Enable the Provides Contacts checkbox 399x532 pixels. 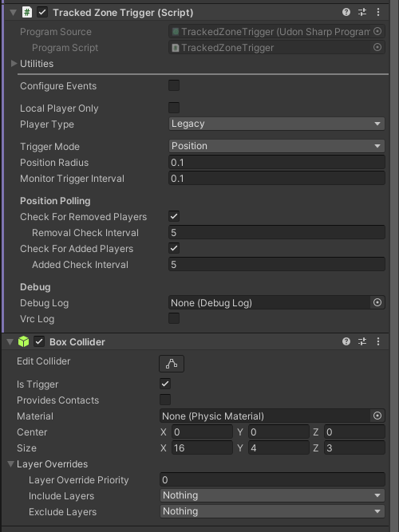[165, 400]
